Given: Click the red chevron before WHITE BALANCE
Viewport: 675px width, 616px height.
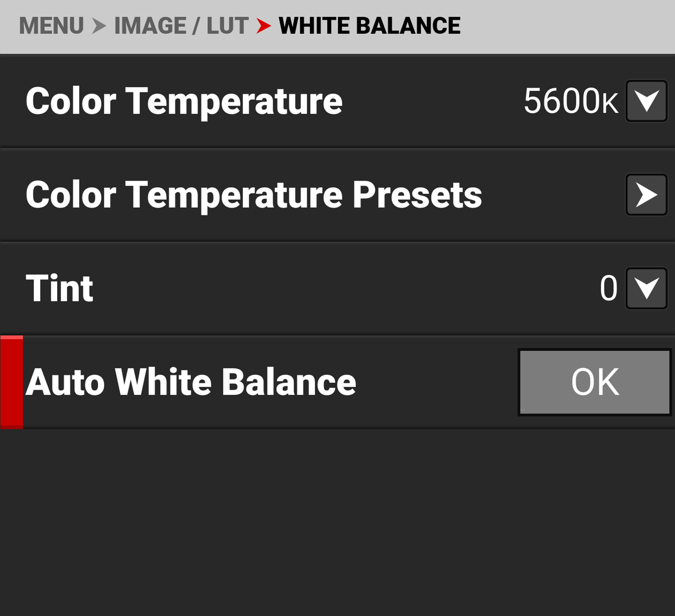Looking at the screenshot, I should pyautogui.click(x=264, y=26).
